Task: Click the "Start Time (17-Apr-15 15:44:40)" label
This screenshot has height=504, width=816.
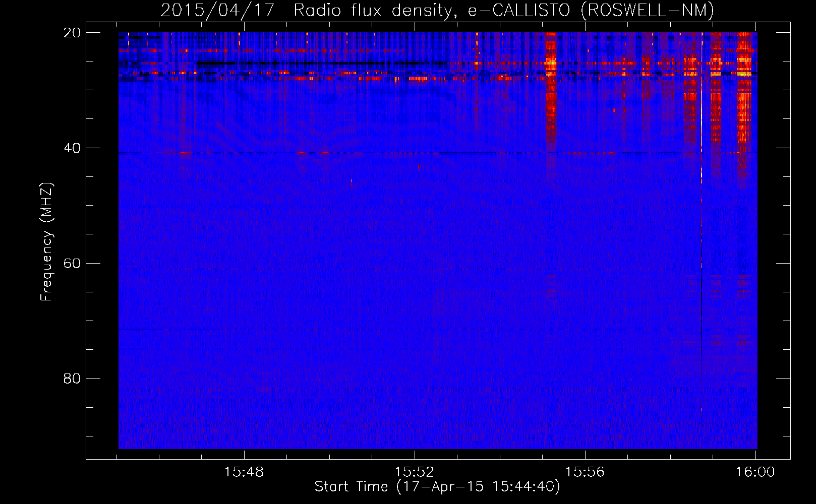Action: click(x=437, y=487)
